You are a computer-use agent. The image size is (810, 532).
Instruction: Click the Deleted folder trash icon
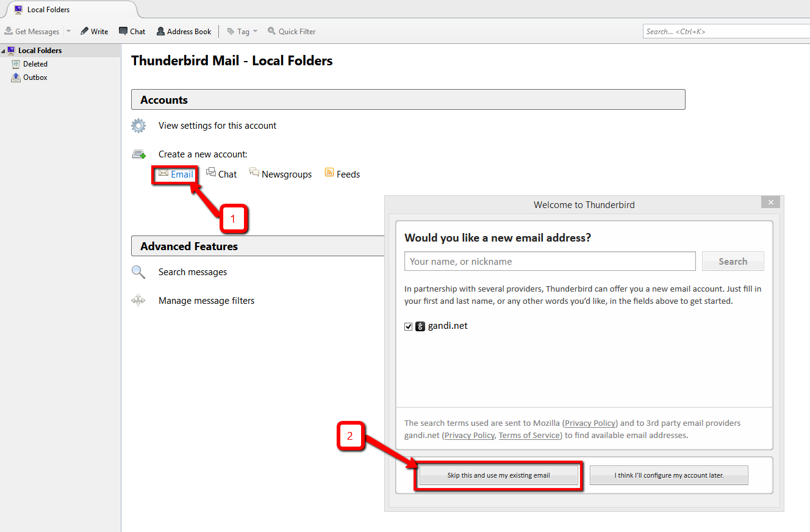tap(16, 63)
